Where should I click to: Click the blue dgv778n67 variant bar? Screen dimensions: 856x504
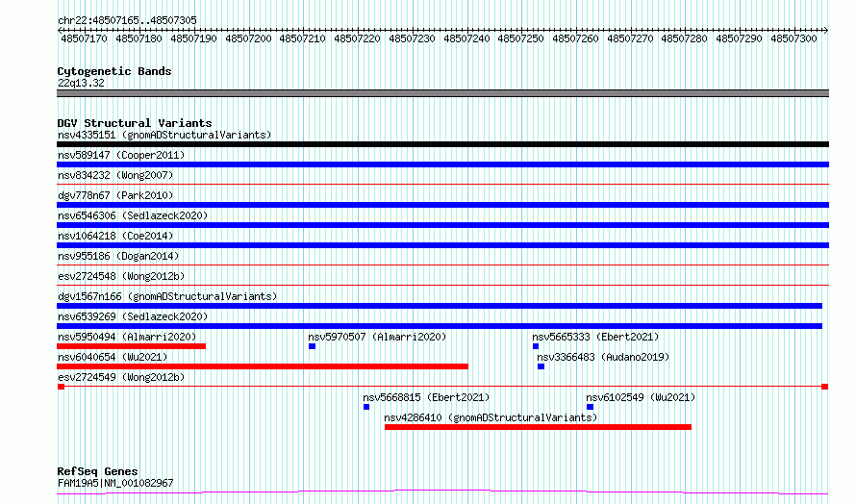tap(442, 205)
